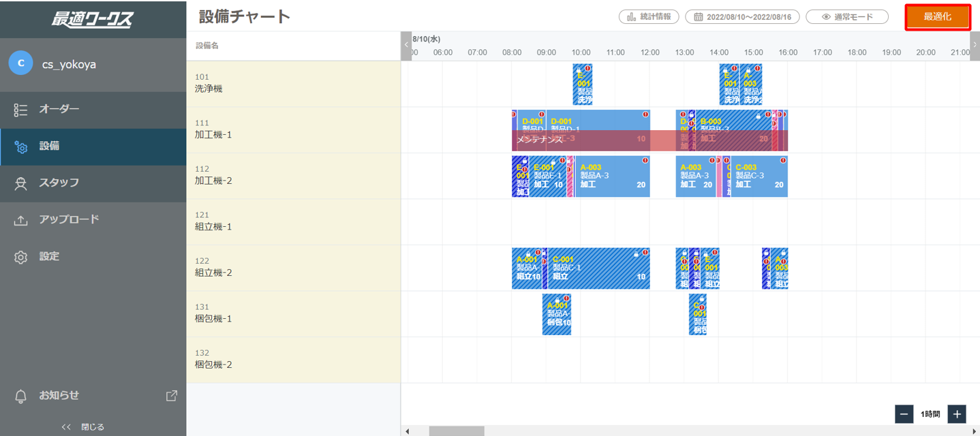
Task: Select the C-003 製品C-3 加工 task bar
Action: point(759,176)
